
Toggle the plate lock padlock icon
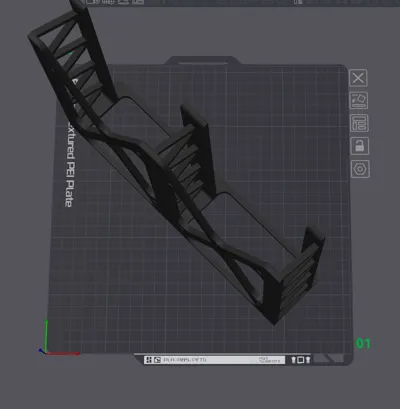(360, 146)
